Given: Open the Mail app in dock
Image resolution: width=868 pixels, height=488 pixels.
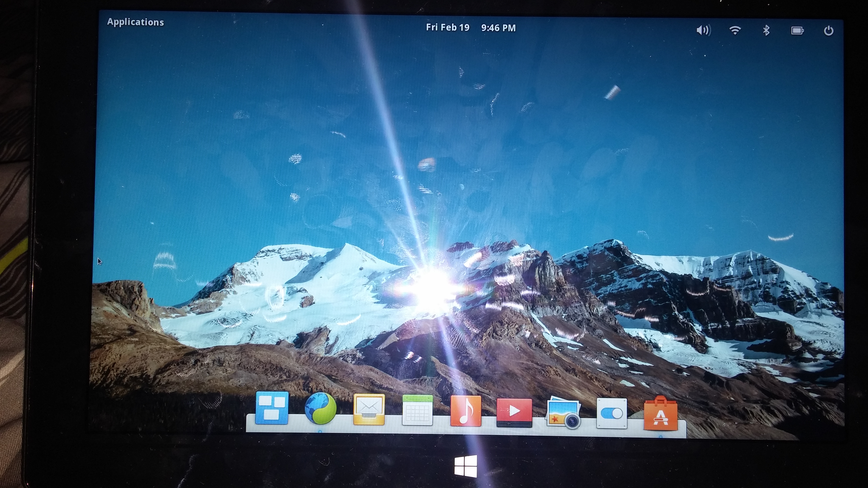Looking at the screenshot, I should pyautogui.click(x=369, y=410).
